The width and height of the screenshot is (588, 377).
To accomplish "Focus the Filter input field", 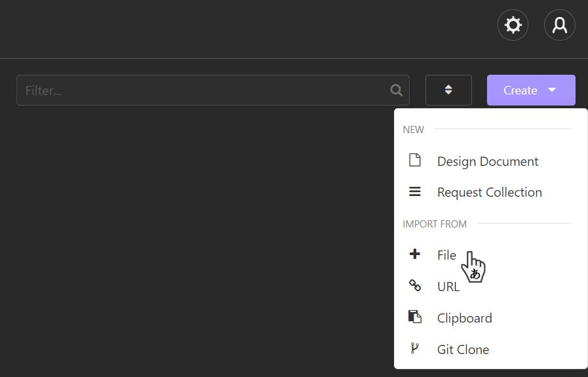I will pyautogui.click(x=212, y=90).
